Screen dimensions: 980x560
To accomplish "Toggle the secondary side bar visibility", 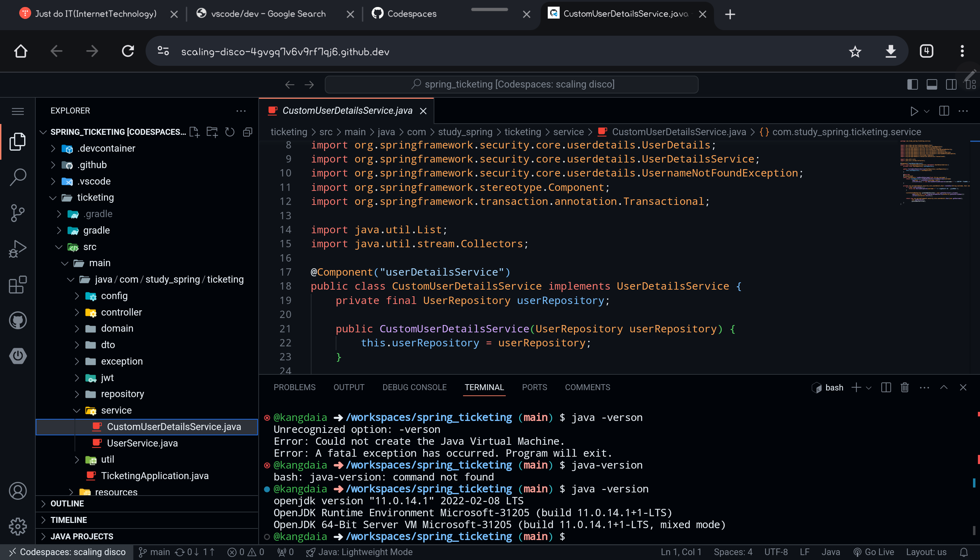I will pyautogui.click(x=951, y=84).
